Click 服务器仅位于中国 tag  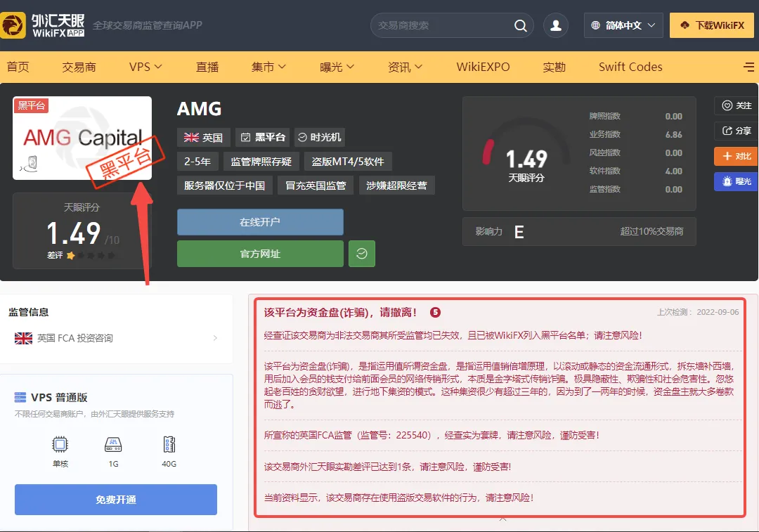click(225, 186)
